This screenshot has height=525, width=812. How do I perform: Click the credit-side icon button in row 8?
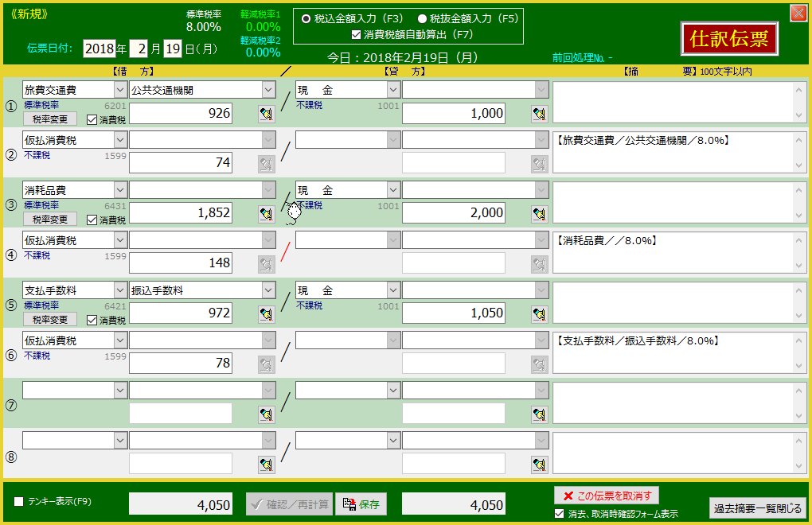pos(540,464)
